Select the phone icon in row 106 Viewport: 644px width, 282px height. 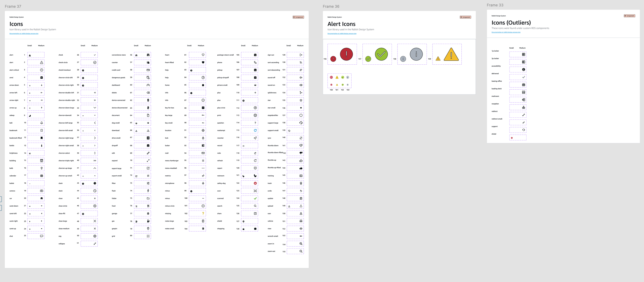[x=255, y=63]
